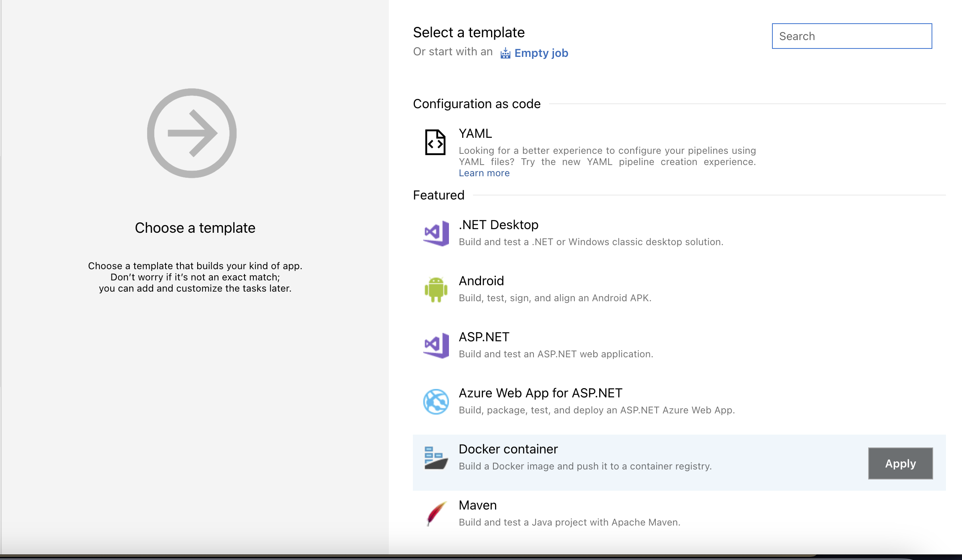Click the YAML file code icon
The height and width of the screenshot is (560, 962).
[x=435, y=142]
